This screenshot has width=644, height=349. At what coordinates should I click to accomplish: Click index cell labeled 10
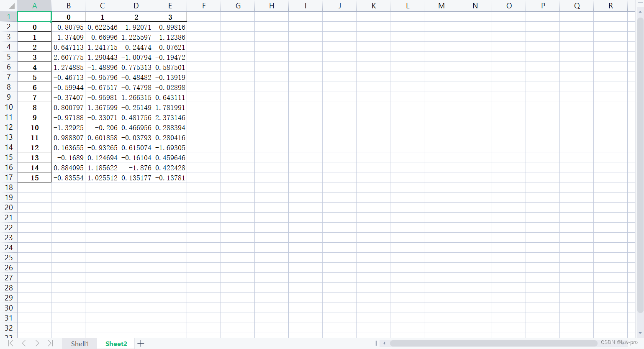click(x=34, y=127)
